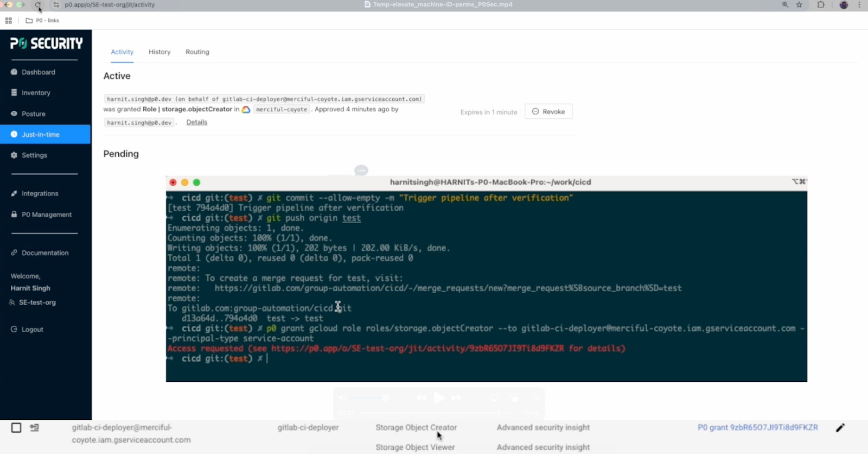Switch to the History tab

(x=159, y=52)
